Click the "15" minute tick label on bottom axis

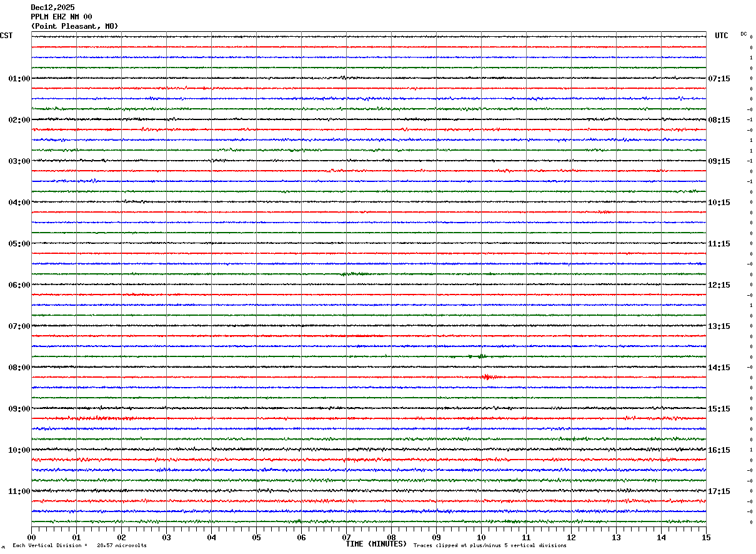tap(706, 537)
